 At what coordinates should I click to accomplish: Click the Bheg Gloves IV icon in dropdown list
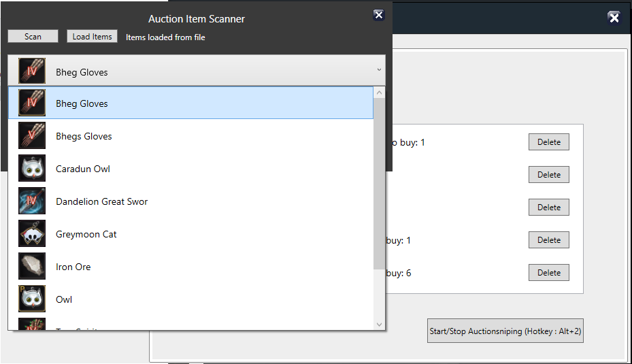click(x=32, y=103)
